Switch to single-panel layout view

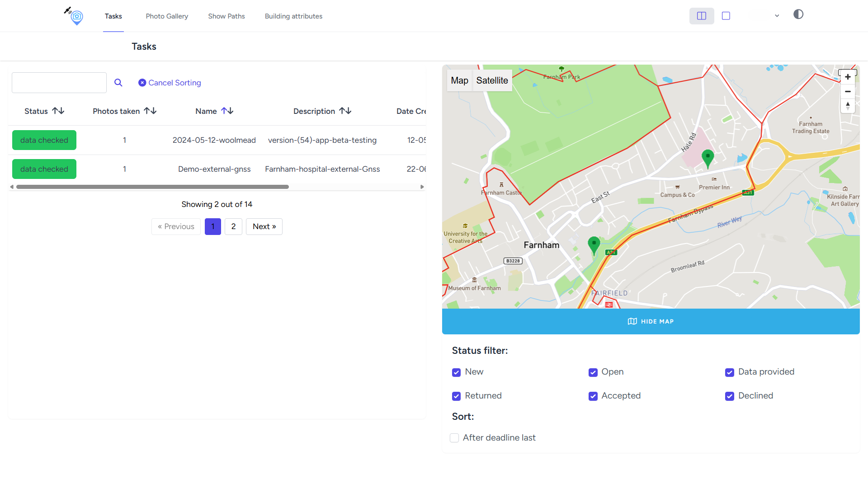click(726, 16)
